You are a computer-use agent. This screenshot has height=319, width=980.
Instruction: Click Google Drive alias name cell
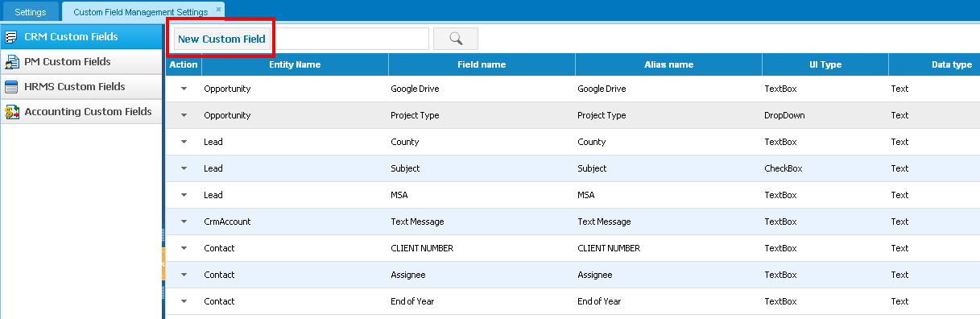tap(668, 89)
